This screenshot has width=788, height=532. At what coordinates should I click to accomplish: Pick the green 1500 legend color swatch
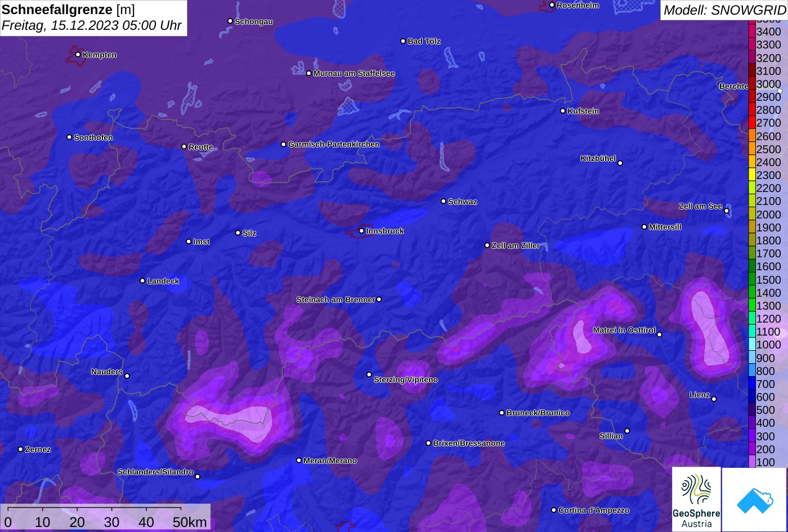tap(751, 280)
